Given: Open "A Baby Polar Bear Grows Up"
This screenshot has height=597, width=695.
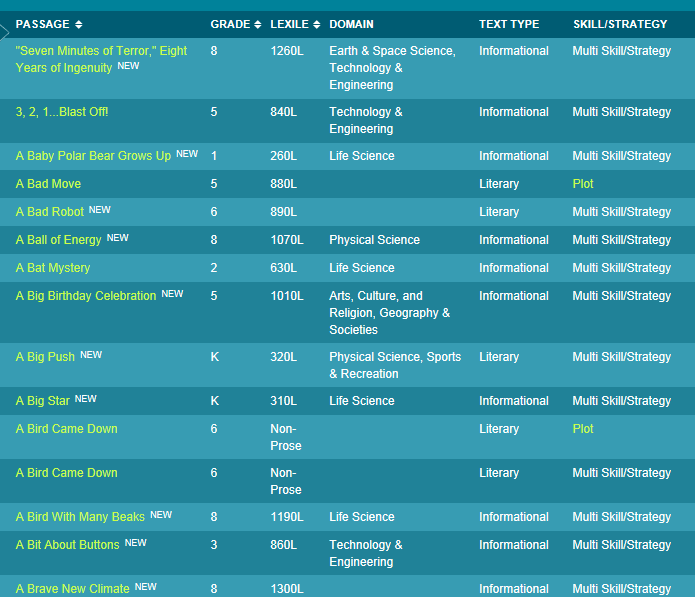Looking at the screenshot, I should click(x=93, y=156).
